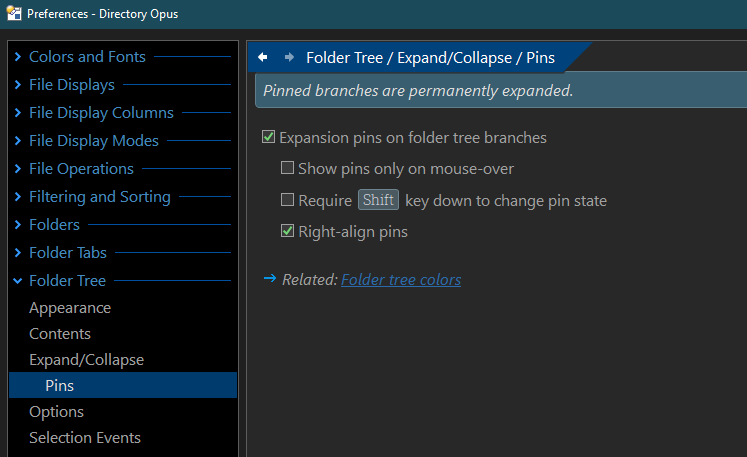The height and width of the screenshot is (457, 747).
Task: Open the Selection Events page
Action: coord(85,437)
